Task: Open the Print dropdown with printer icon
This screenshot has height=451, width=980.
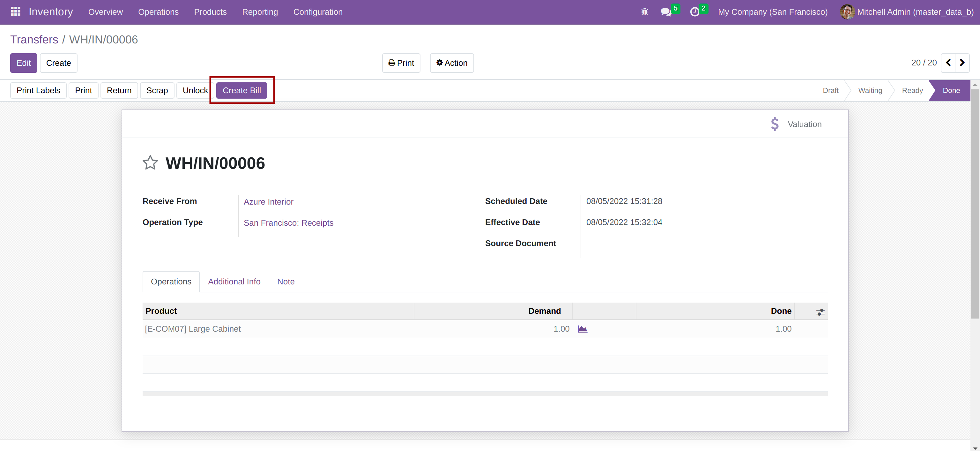Action: click(401, 63)
